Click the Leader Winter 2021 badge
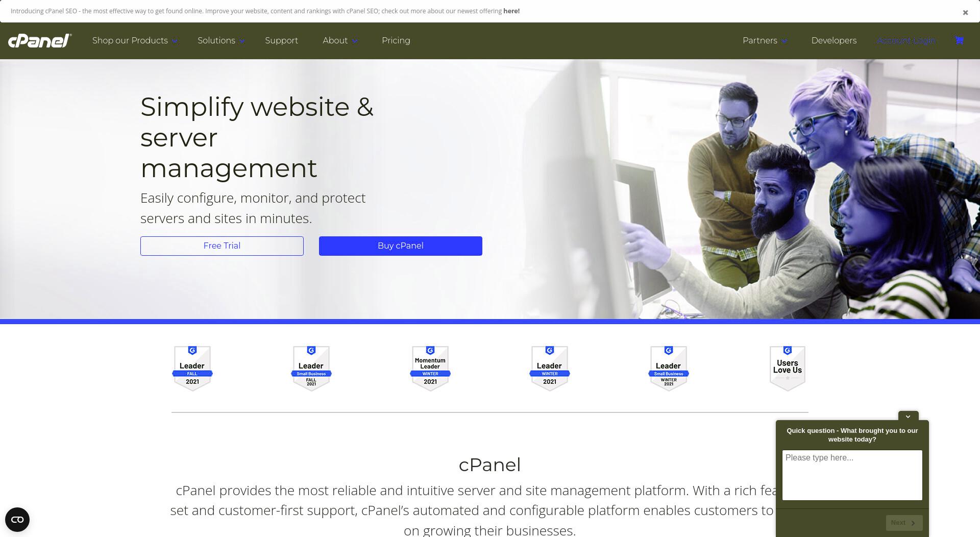The width and height of the screenshot is (980, 537). click(550, 369)
